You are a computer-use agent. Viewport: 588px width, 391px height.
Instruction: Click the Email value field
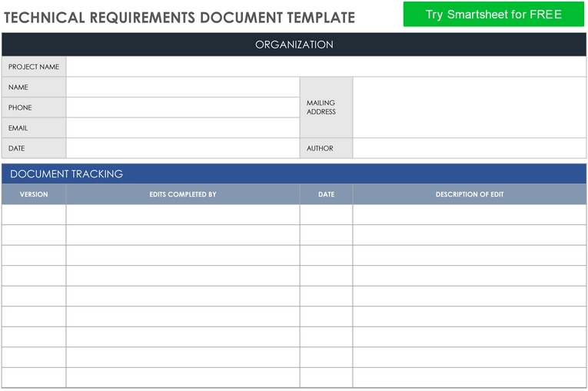pos(183,128)
